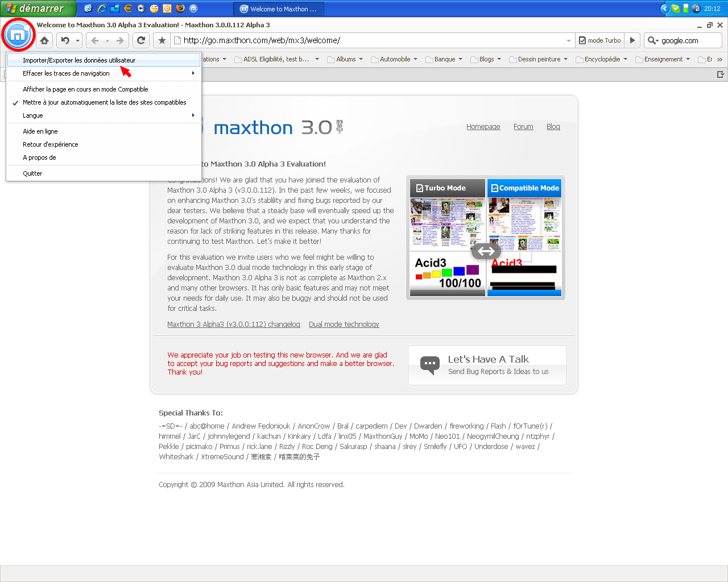Click the Let's Have A Talk button
The height and width of the screenshot is (582, 728).
(487, 365)
